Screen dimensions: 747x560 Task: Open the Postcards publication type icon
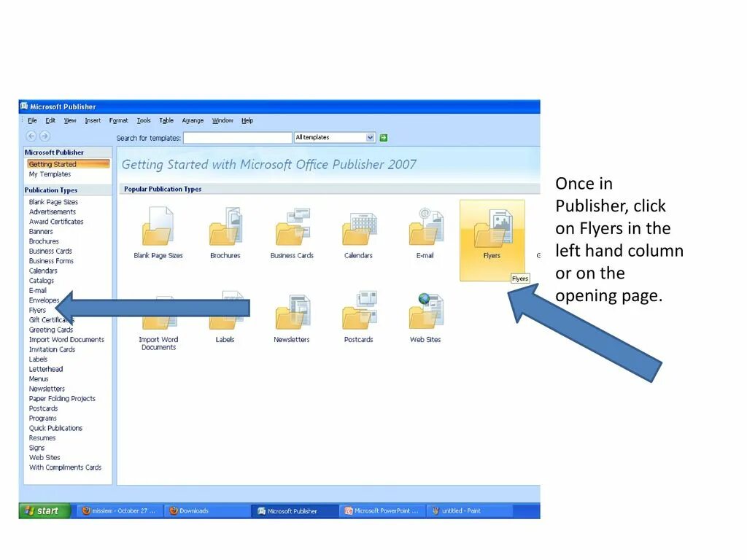point(359,311)
